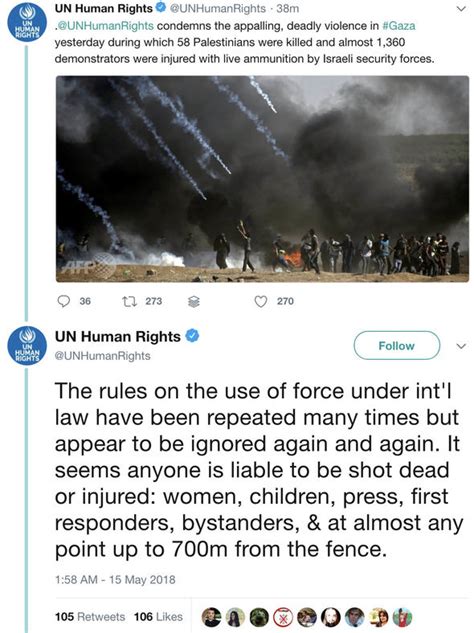Open chevron menu next to Follow
The height and width of the screenshot is (633, 474).
pyautogui.click(x=461, y=346)
